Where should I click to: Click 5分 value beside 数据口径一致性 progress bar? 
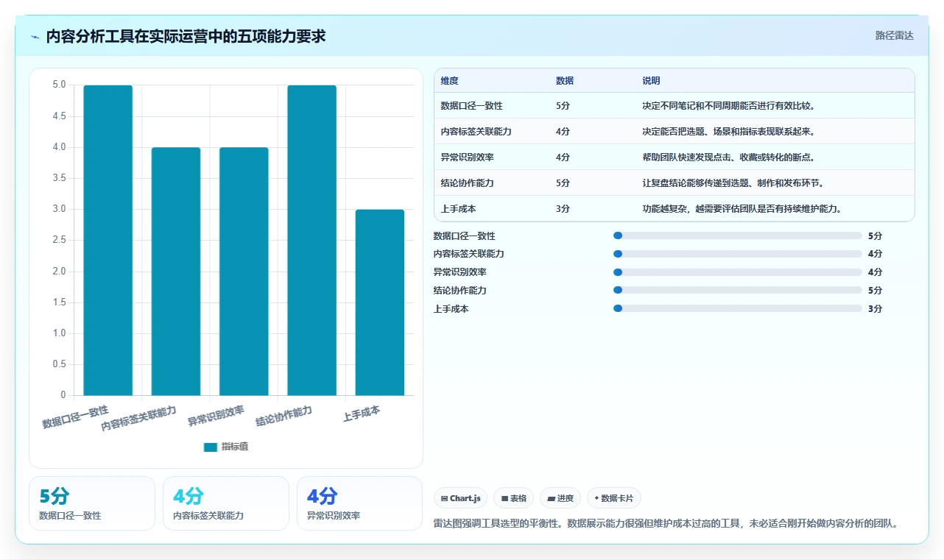(x=875, y=235)
